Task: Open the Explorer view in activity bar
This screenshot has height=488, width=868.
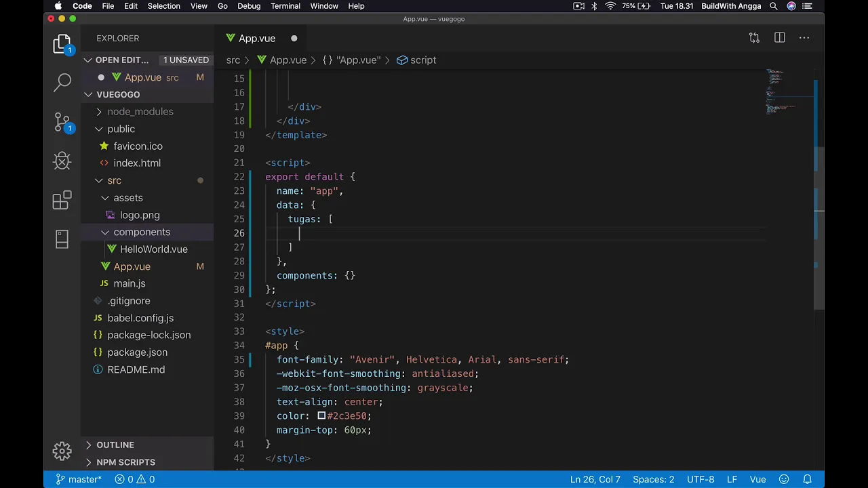Action: [62, 45]
